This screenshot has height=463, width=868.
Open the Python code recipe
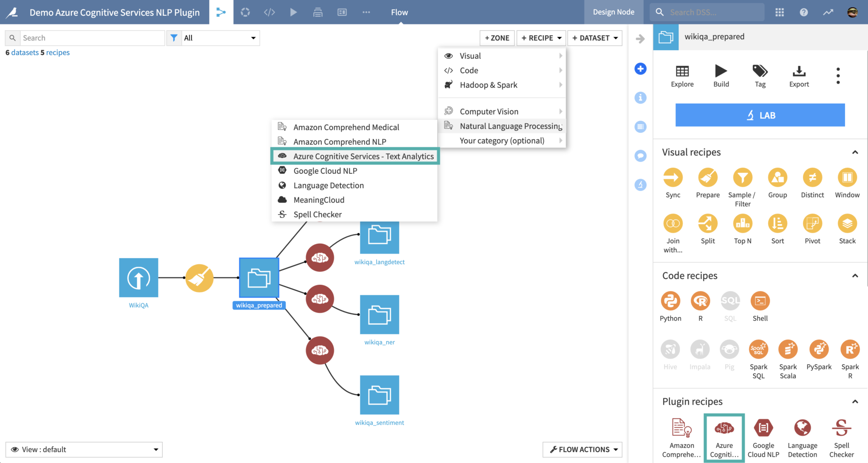(x=670, y=301)
